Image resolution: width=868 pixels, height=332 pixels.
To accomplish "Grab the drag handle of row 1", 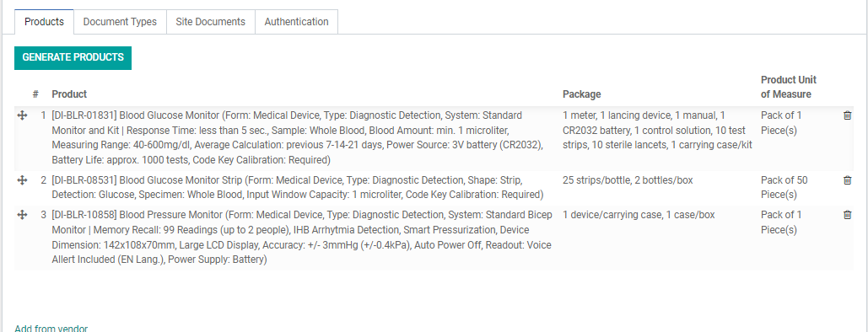I will (22, 115).
